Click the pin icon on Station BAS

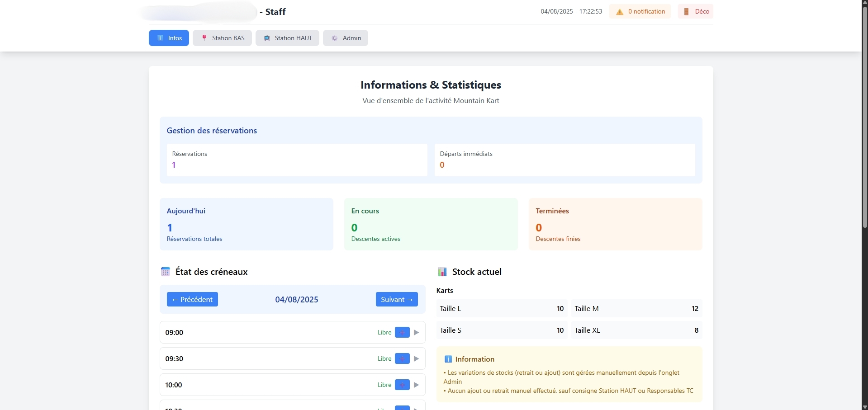click(x=204, y=38)
